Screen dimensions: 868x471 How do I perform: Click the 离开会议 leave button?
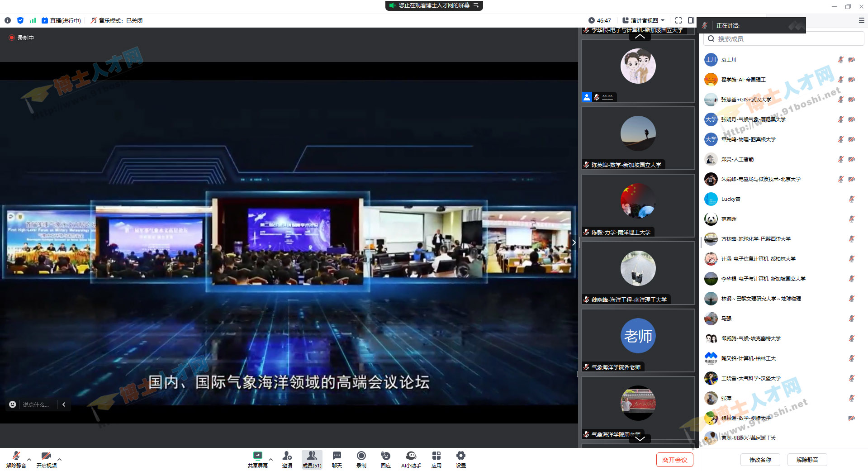click(x=675, y=460)
